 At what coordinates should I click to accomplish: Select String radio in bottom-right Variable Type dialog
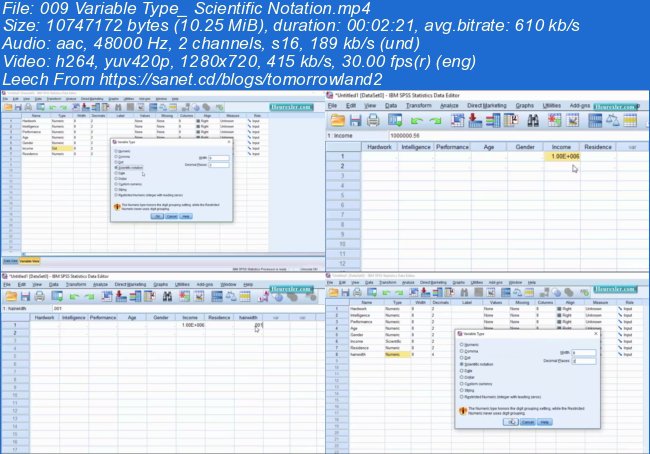(x=461, y=390)
